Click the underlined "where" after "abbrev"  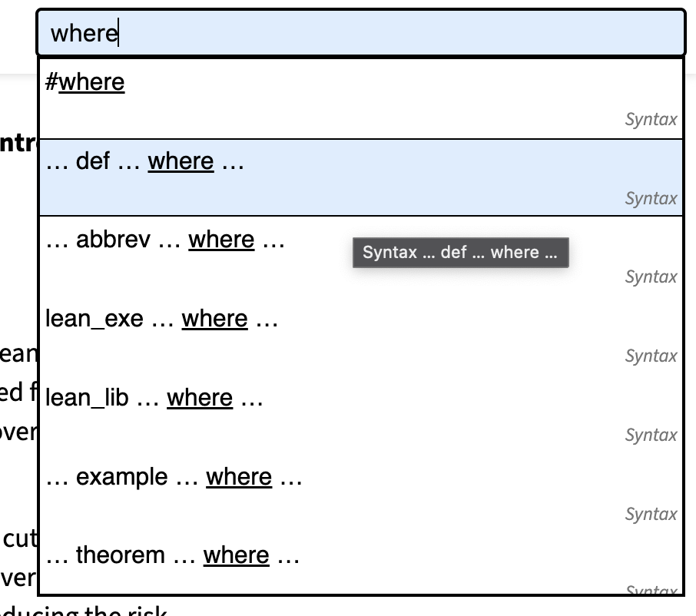pos(221,240)
